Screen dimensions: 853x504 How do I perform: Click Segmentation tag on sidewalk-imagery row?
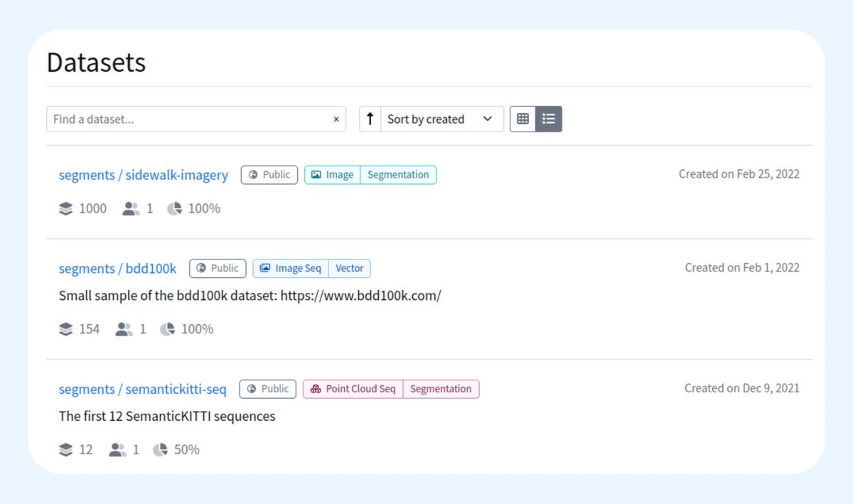tap(398, 175)
